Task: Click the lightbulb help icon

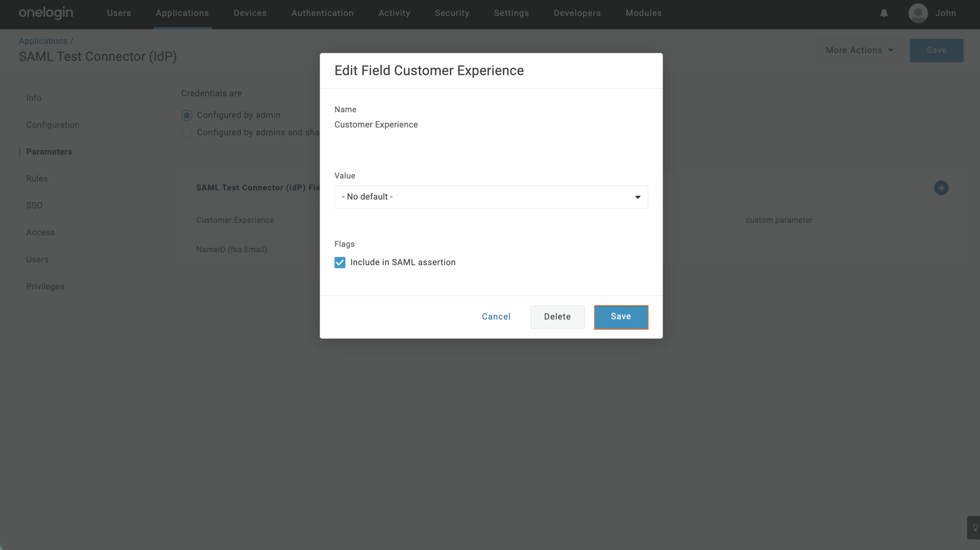Action: (x=975, y=527)
